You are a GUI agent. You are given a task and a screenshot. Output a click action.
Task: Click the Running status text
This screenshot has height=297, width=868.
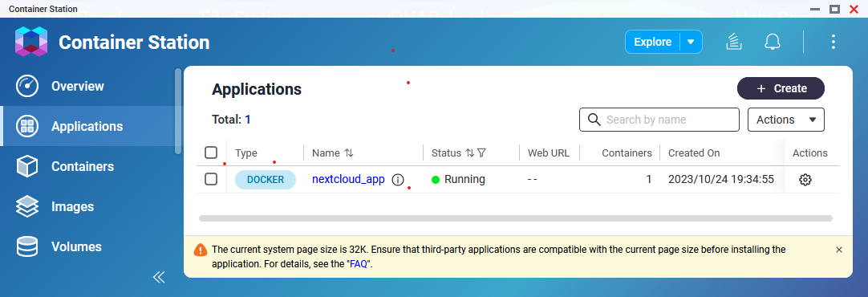pos(465,180)
